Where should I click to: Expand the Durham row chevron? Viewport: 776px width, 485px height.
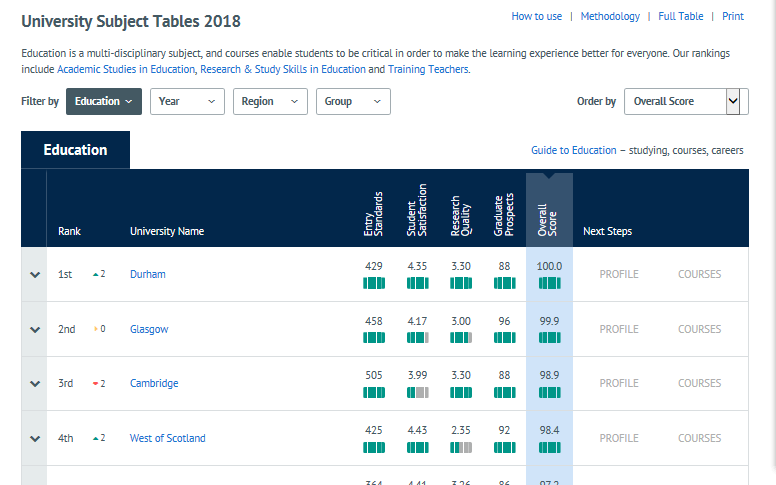35,275
